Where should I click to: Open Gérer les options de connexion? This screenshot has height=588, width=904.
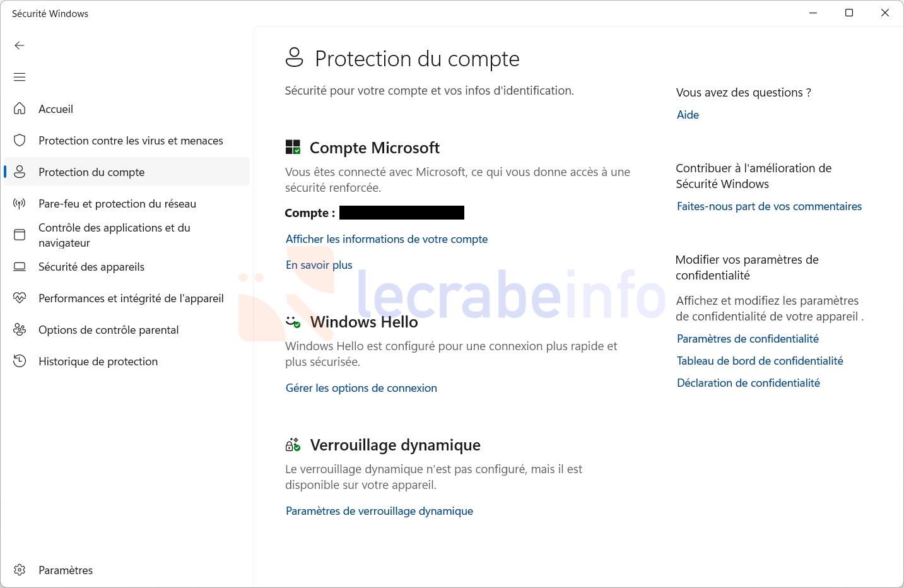[361, 388]
